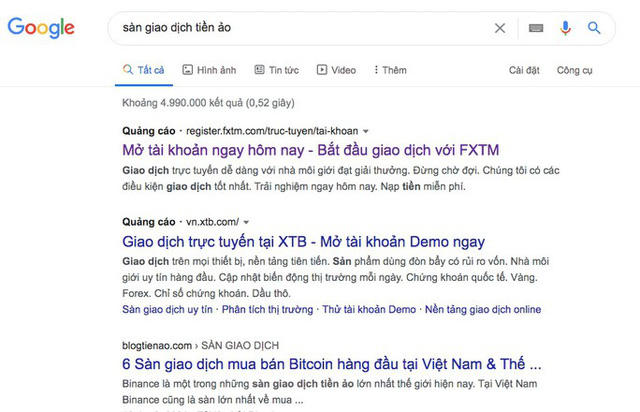Click the Google logo
Viewport: 640px width, 412px height.
coord(41,28)
